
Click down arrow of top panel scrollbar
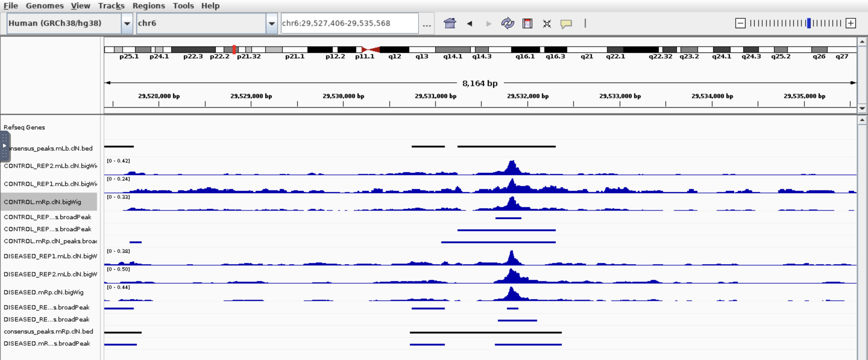point(862,108)
